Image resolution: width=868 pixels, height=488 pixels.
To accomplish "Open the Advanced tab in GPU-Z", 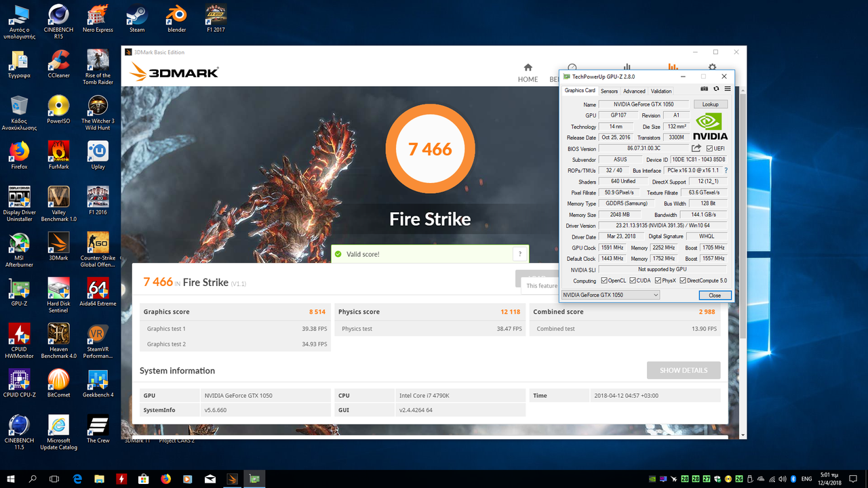I will (x=634, y=91).
